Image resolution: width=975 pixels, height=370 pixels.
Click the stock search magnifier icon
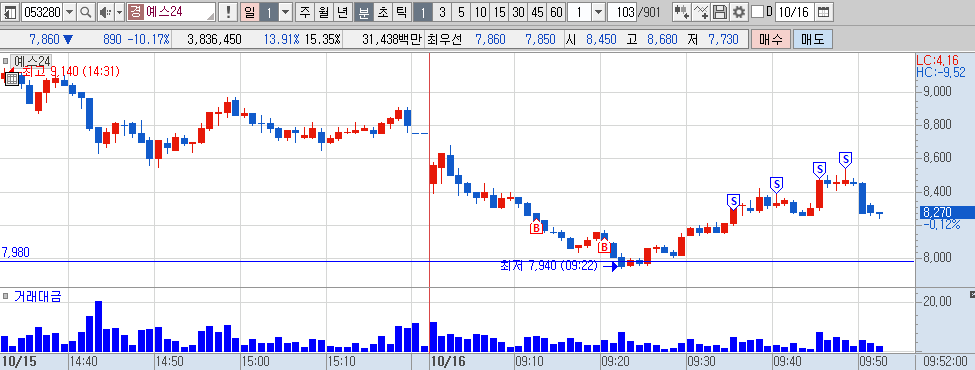[x=86, y=11]
